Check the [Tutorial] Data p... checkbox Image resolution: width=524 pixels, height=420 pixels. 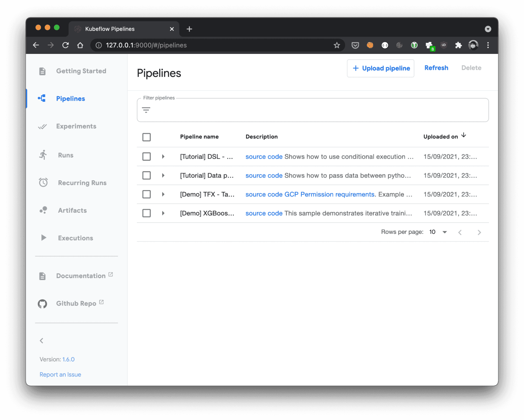[146, 175]
